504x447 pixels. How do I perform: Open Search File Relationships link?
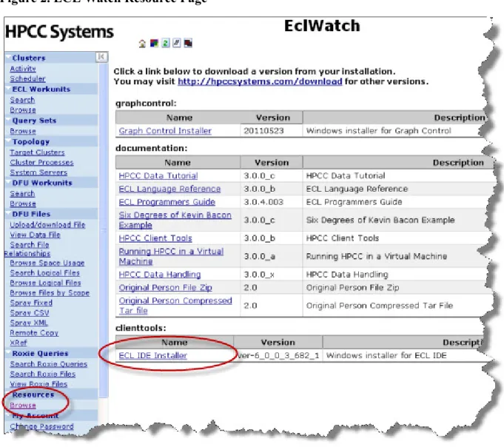click(x=27, y=249)
